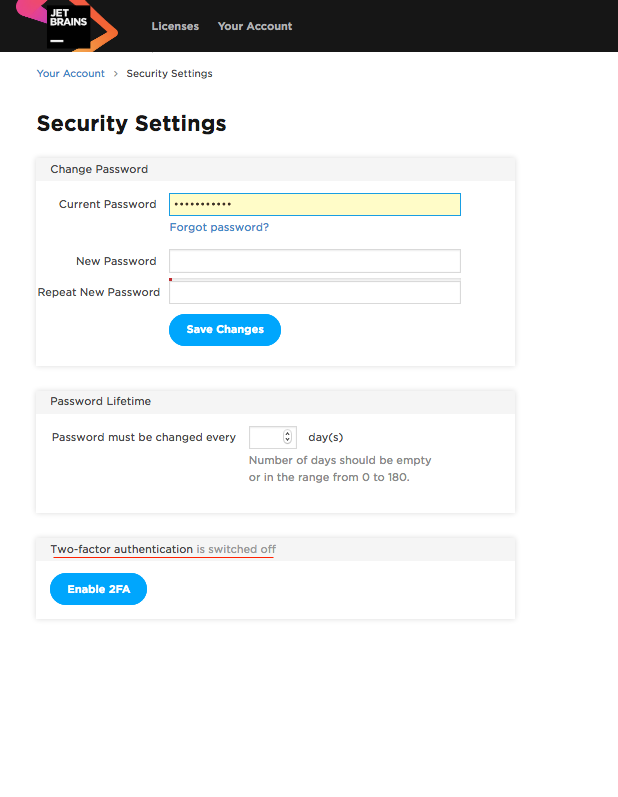
Task: Click the Repeat New Password label
Action: pos(99,292)
